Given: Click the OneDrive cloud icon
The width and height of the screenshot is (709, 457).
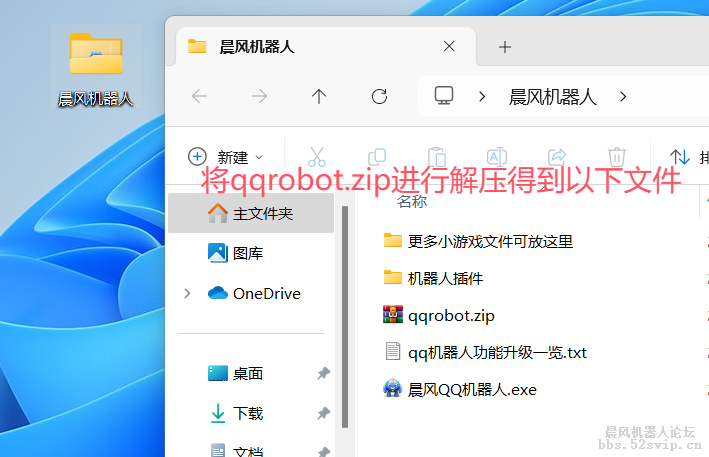Looking at the screenshot, I should click(217, 293).
